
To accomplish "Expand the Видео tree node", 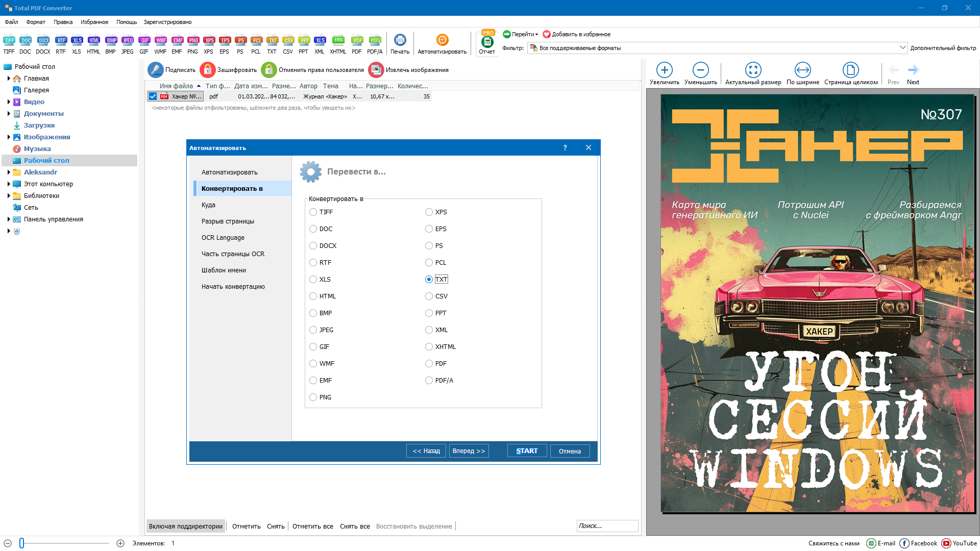I will [x=9, y=102].
